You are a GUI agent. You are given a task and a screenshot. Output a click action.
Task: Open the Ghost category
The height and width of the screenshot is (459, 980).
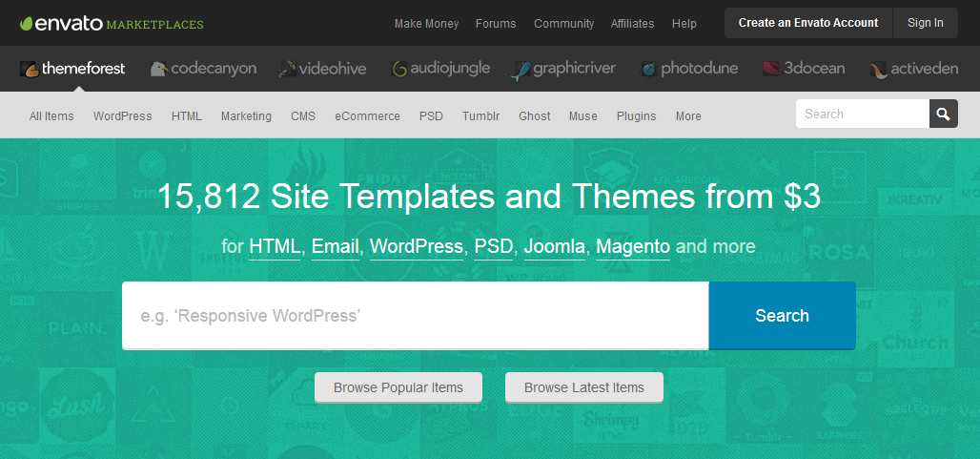pos(535,116)
